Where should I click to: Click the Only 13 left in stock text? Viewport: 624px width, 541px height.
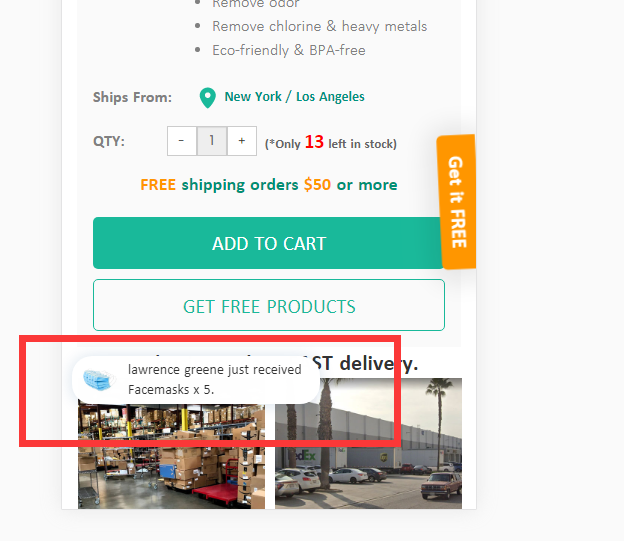(331, 143)
